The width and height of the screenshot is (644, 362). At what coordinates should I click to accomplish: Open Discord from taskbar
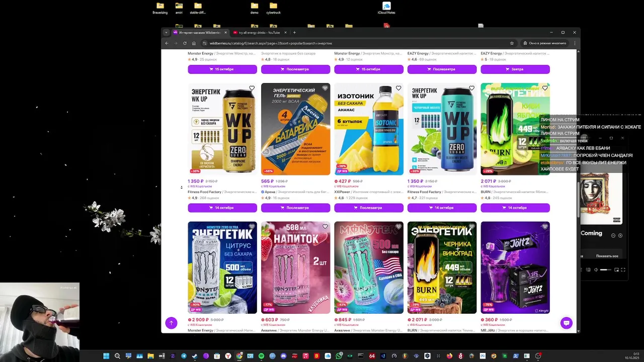(x=283, y=356)
